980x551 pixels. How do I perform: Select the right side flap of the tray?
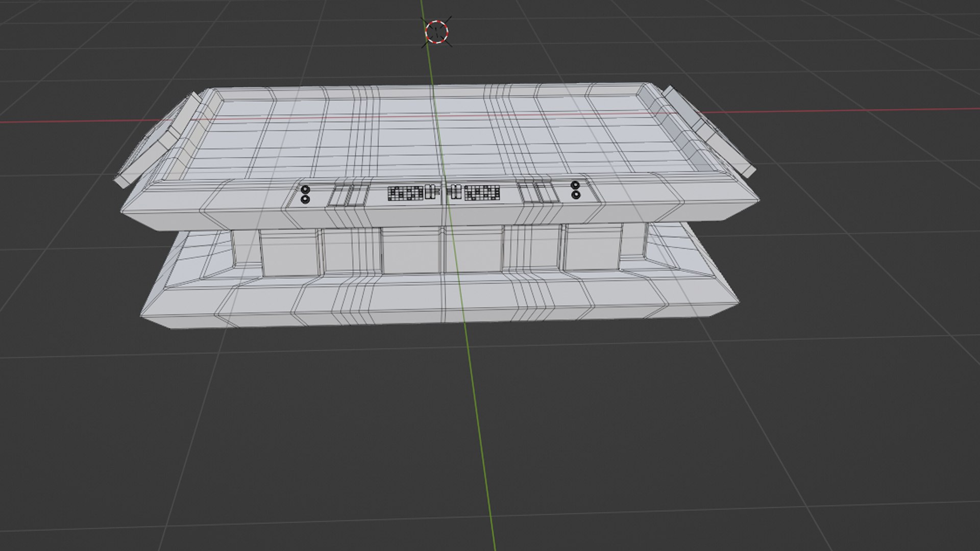click(x=709, y=132)
